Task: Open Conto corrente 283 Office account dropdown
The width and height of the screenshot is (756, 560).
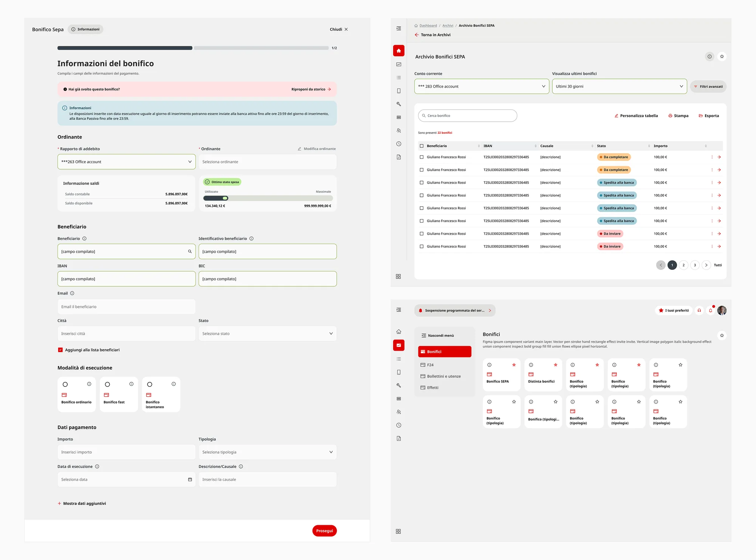Action: click(x=482, y=86)
